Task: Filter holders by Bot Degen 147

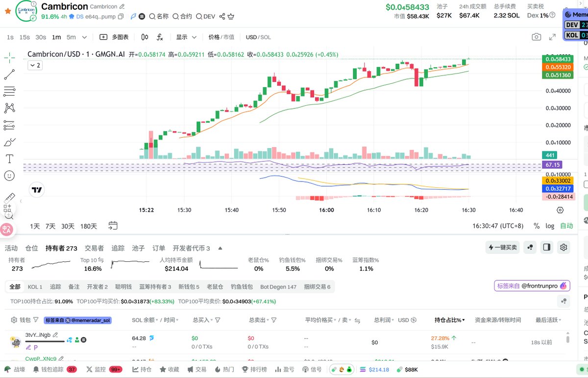Action: 278,287
